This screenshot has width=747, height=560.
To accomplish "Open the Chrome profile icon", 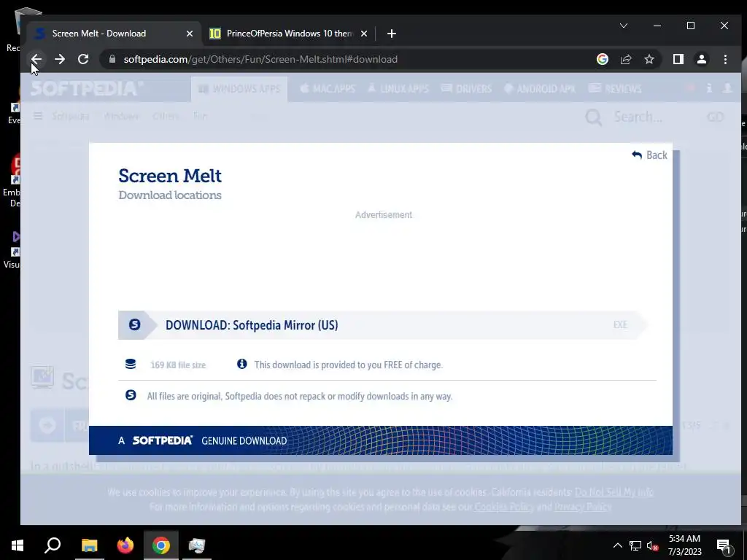I will coord(701,59).
